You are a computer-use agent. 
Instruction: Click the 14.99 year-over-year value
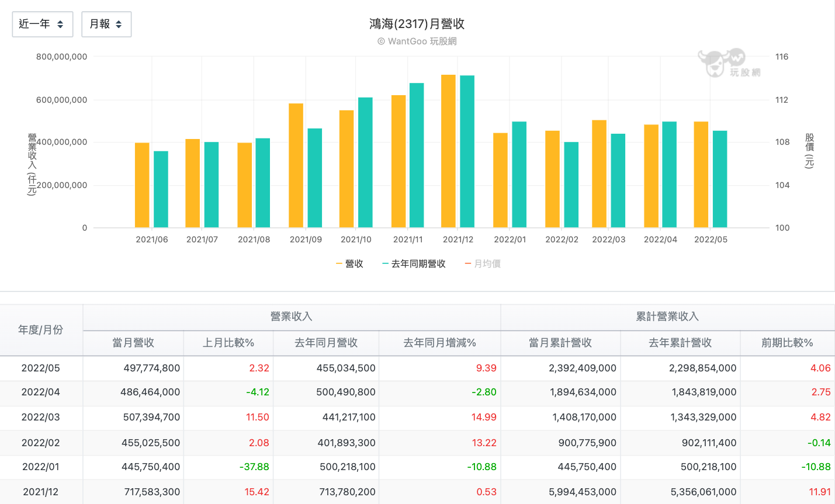(484, 418)
